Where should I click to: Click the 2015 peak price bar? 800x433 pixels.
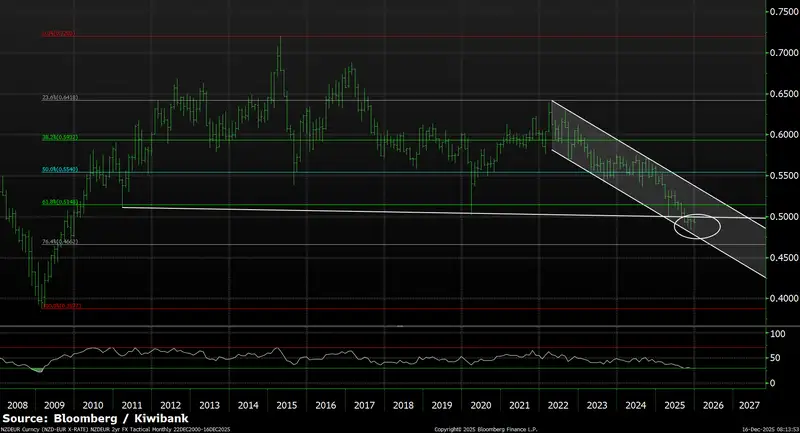(x=279, y=42)
